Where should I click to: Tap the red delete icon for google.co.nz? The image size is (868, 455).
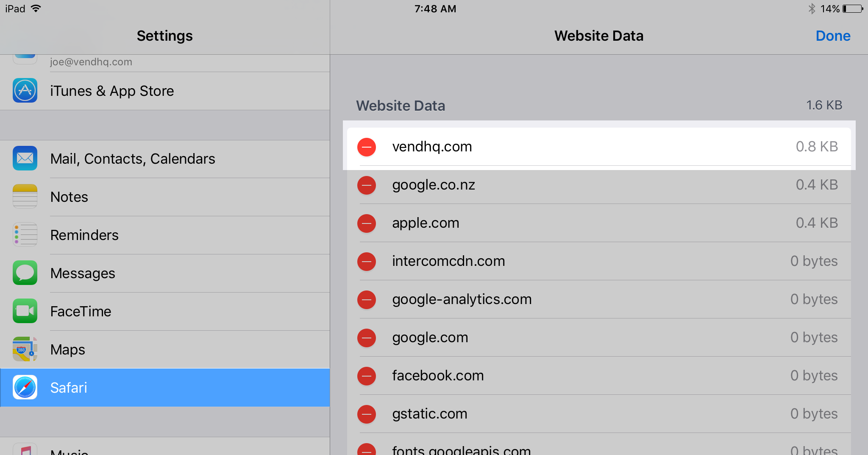[367, 185]
